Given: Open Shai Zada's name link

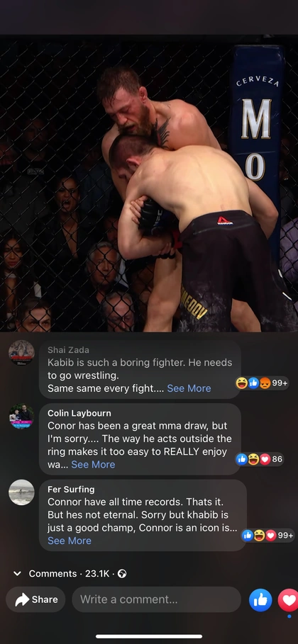Looking at the screenshot, I should pos(68,350).
